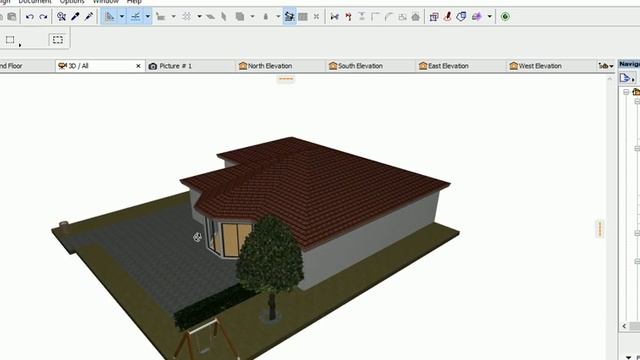The width and height of the screenshot is (640, 360).
Task: Click the grey shapes icon before the house
Action: click(402, 17)
